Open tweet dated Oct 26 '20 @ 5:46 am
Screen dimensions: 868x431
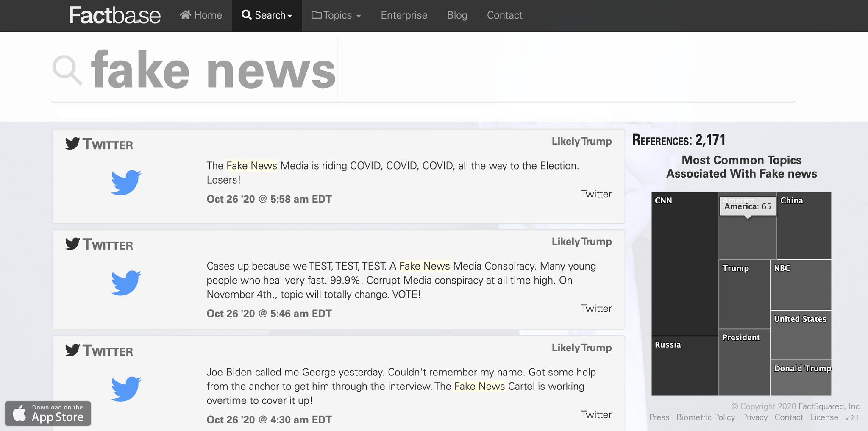(x=269, y=314)
